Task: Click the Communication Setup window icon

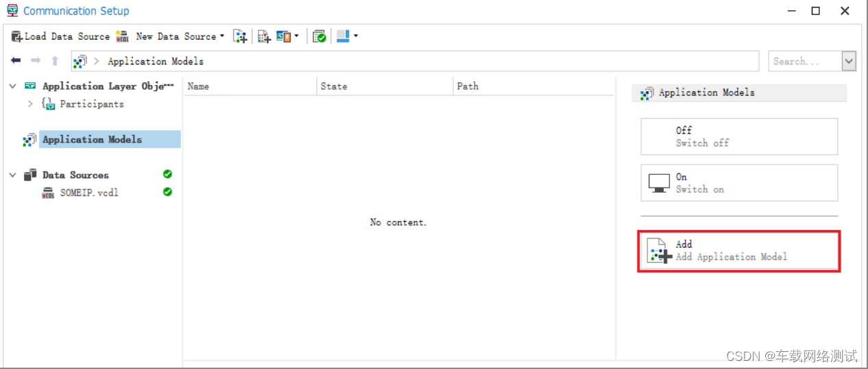Action: point(12,10)
